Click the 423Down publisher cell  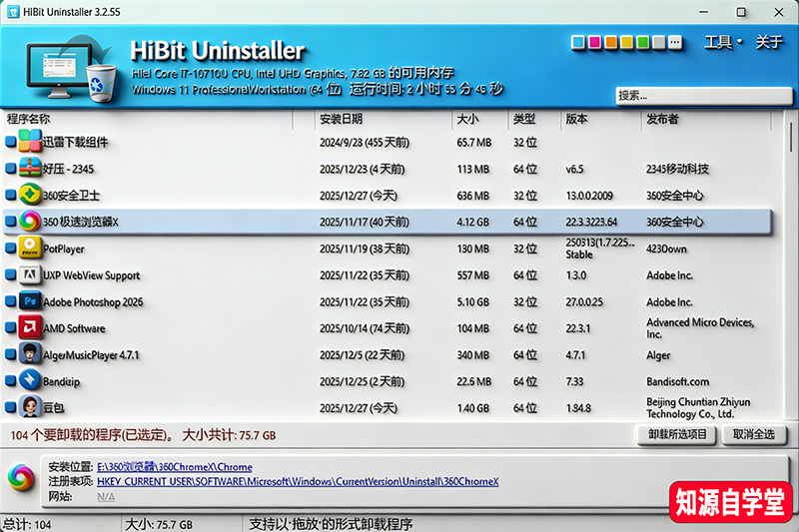click(666, 249)
